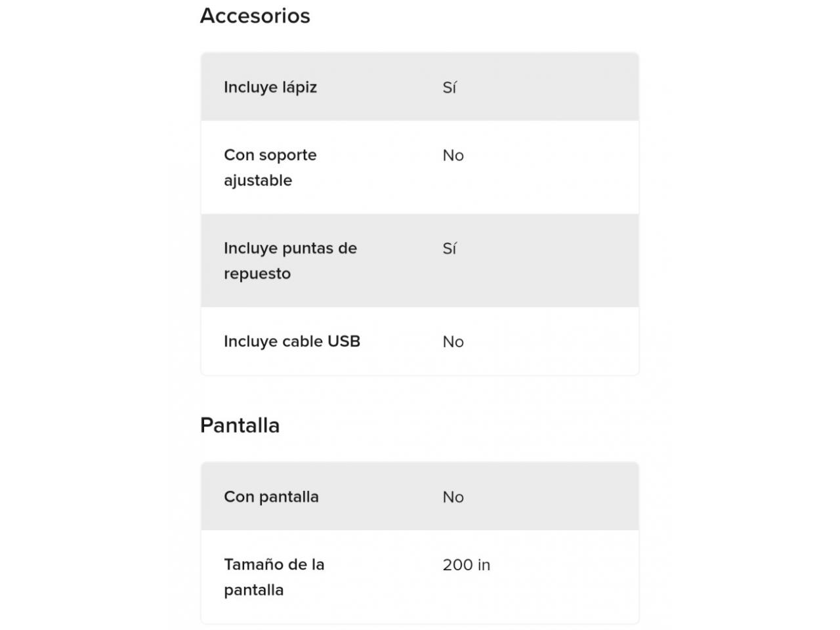Select the Incluye lápiz label
Viewport: 840px width, 630px height.
(270, 87)
